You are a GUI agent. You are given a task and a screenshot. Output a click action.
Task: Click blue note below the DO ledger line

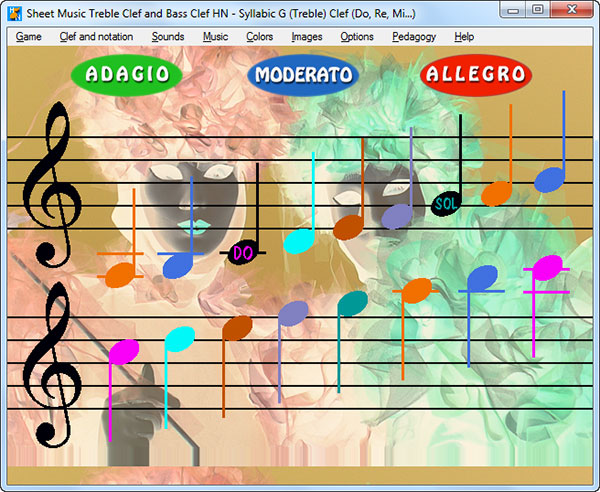178,266
